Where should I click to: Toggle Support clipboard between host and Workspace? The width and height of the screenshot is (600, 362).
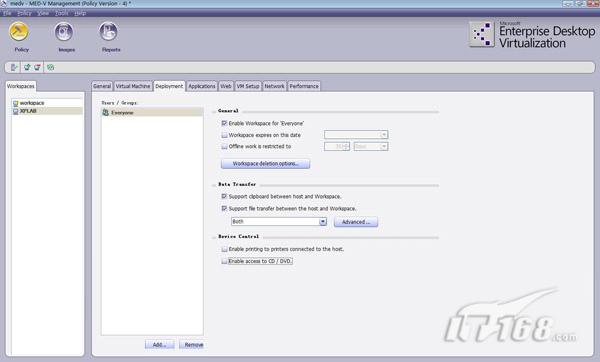point(224,196)
